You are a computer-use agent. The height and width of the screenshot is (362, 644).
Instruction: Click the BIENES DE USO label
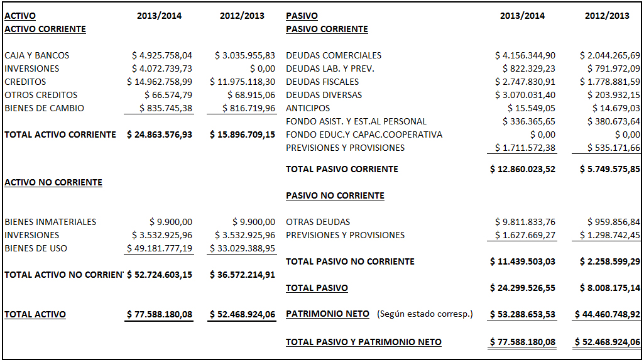coord(36,249)
